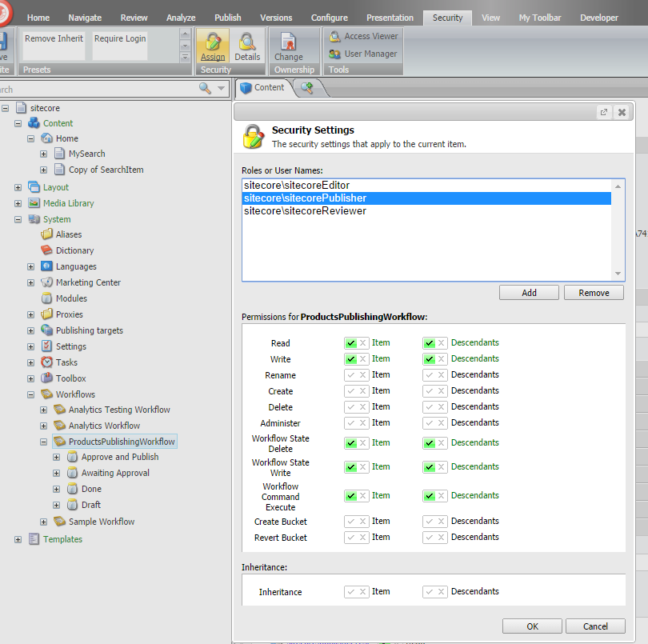Click the Settings item icon
Viewport: 648px width, 644px height.
click(x=46, y=346)
